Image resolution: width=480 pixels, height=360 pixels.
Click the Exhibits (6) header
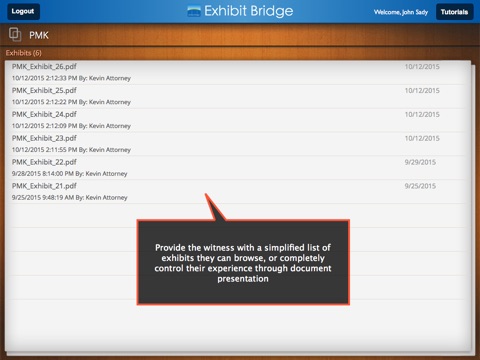pos(24,53)
